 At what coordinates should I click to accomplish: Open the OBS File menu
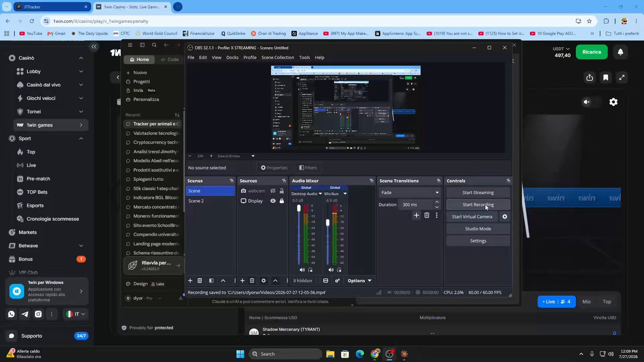(x=191, y=57)
